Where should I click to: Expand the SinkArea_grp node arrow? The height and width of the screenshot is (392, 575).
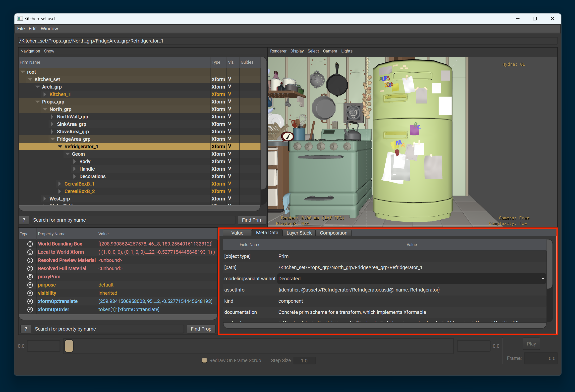(x=52, y=124)
